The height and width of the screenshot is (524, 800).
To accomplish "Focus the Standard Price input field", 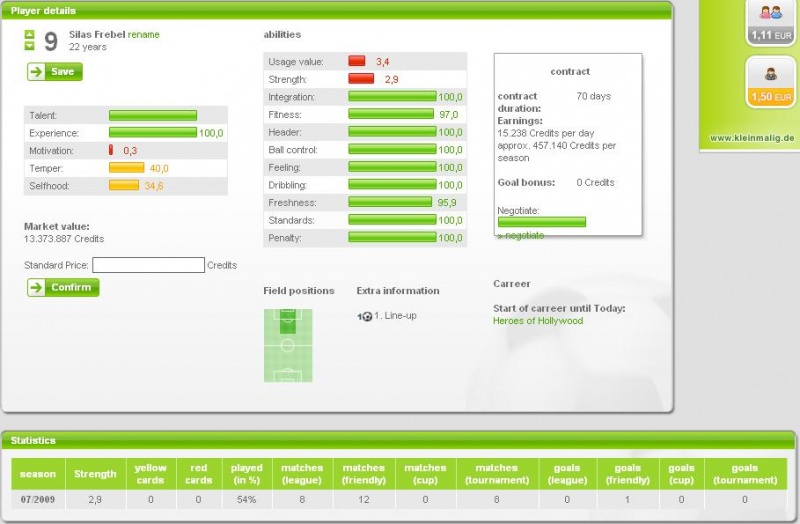I will tap(148, 265).
